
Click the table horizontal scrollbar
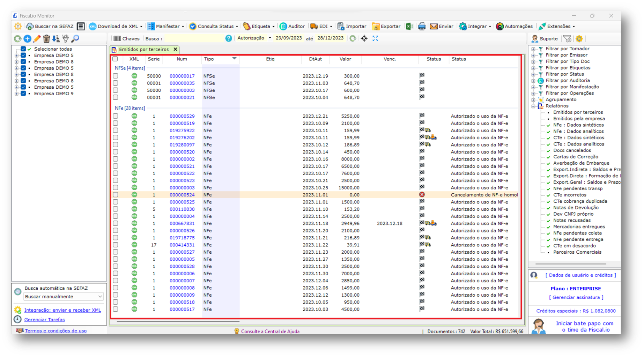pyautogui.click(x=178, y=321)
